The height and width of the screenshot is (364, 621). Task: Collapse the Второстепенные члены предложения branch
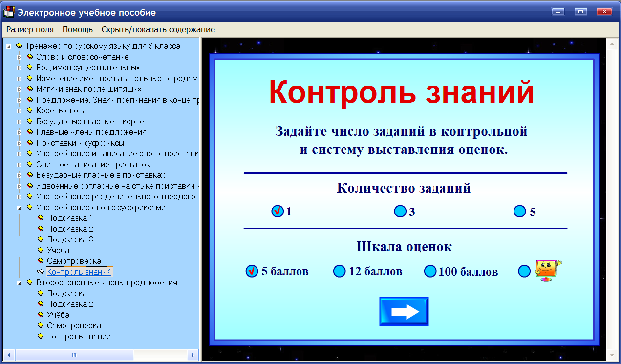pyautogui.click(x=19, y=282)
